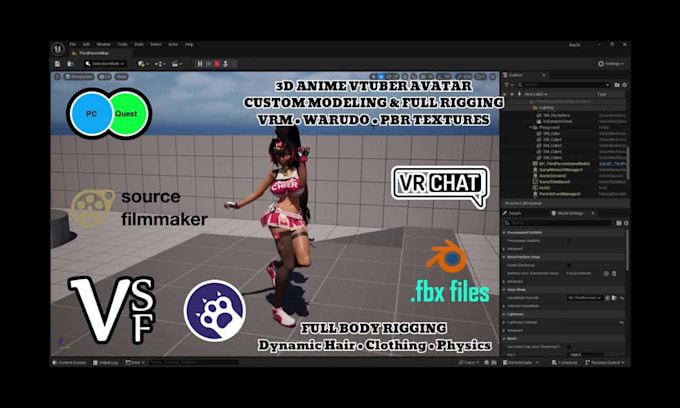Open the Build menu

139,44
